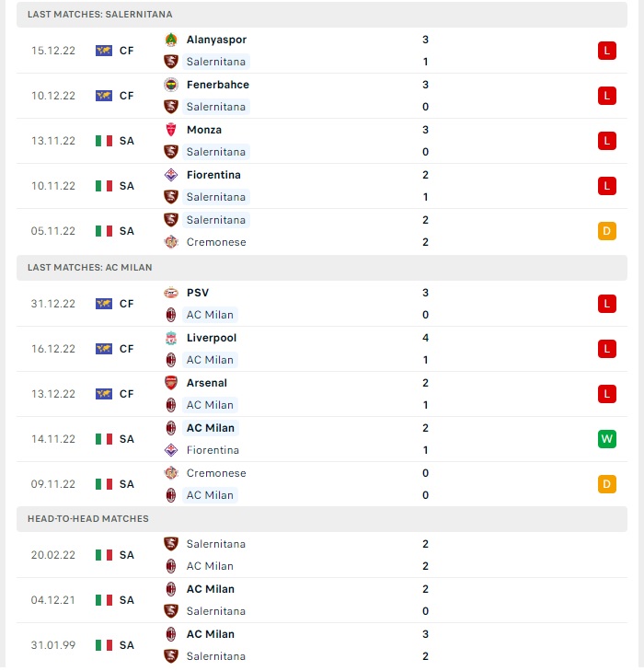644x671 pixels.
Task: Click the Cremonese crest in 09.11.22 match
Action: pyautogui.click(x=171, y=473)
